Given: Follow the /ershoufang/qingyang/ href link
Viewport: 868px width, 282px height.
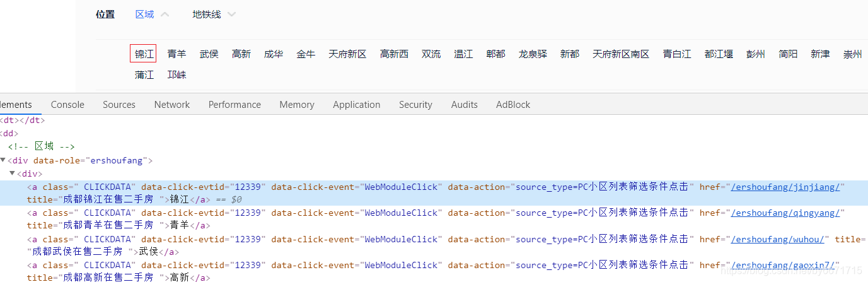Looking at the screenshot, I should 785,213.
